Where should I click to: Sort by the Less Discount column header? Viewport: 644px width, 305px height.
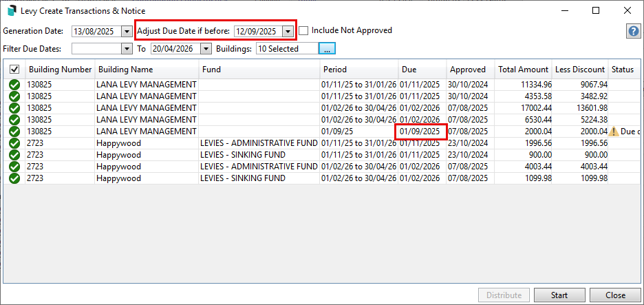tap(580, 70)
